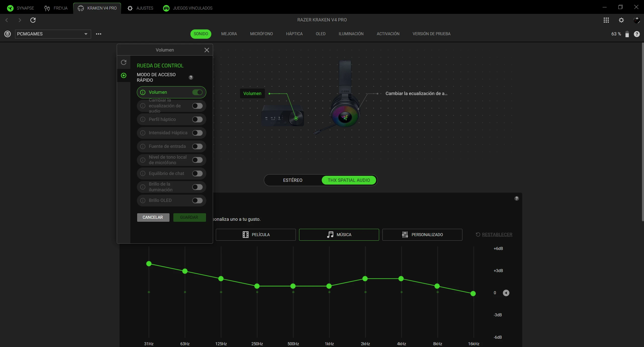Go back with the left arrow
This screenshot has height=347, width=644.
7,20
